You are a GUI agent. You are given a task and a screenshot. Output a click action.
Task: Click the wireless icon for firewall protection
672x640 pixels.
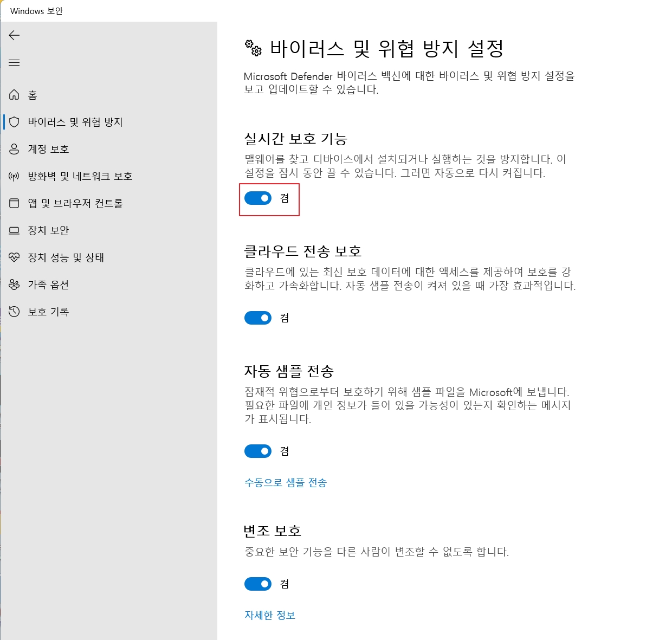15,176
